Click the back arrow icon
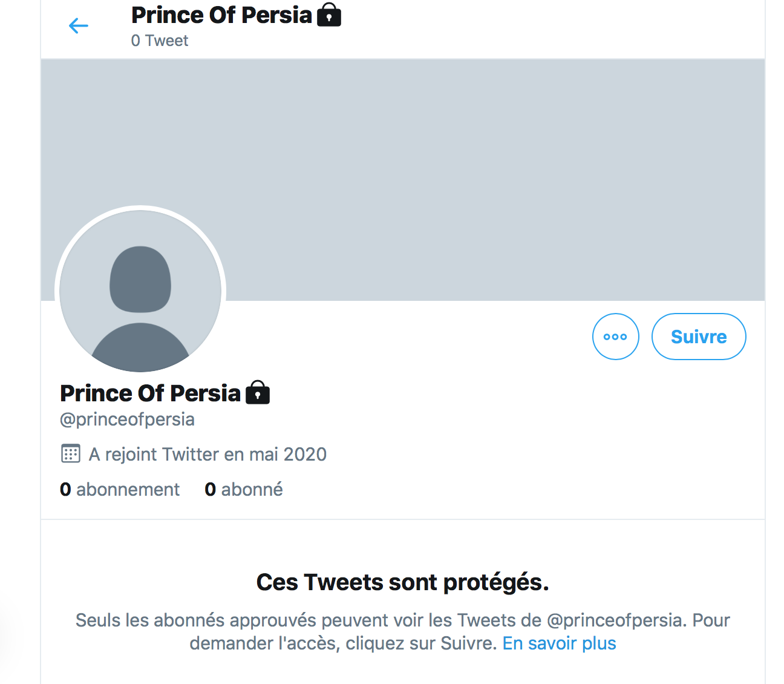Viewport: 784px width, 684px height. tap(79, 26)
